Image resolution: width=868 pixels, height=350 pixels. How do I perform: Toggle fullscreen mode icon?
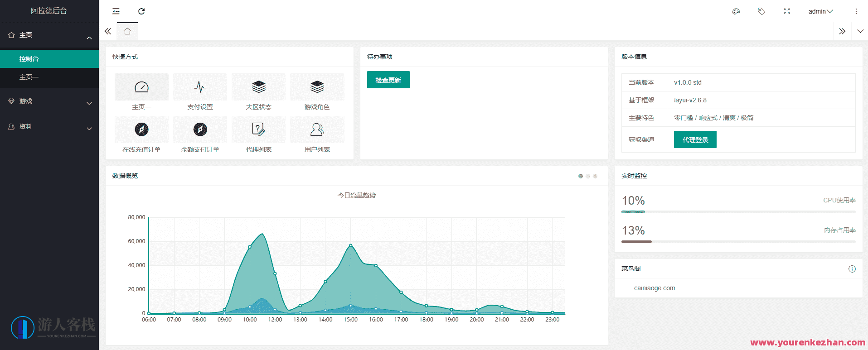tap(787, 11)
